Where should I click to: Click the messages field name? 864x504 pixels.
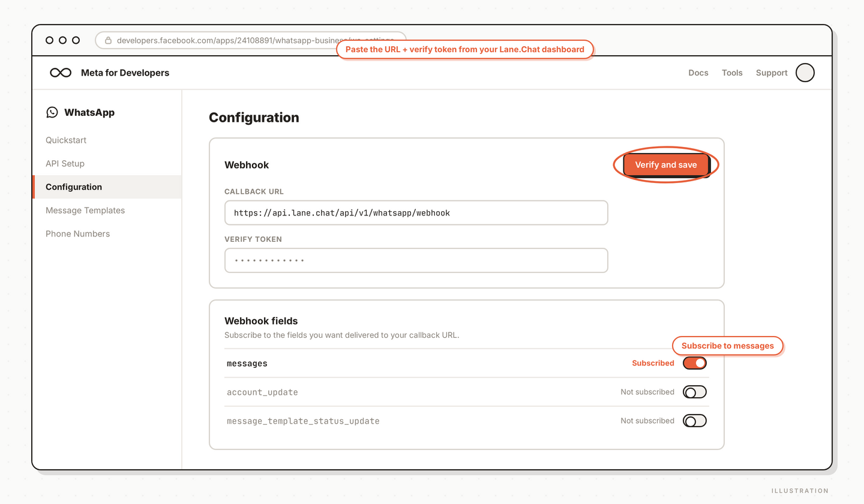coord(247,364)
